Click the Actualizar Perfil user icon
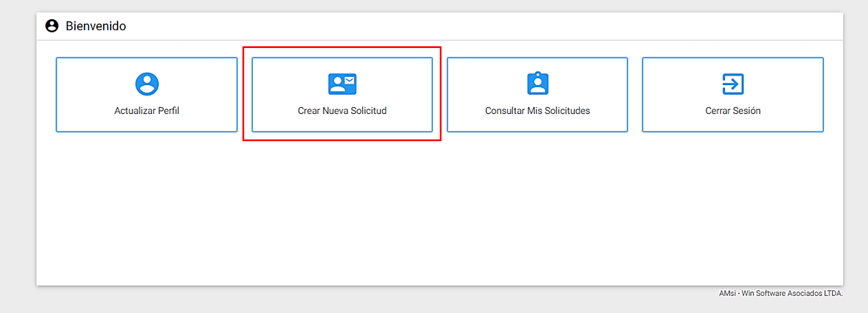868x313 pixels. click(147, 84)
